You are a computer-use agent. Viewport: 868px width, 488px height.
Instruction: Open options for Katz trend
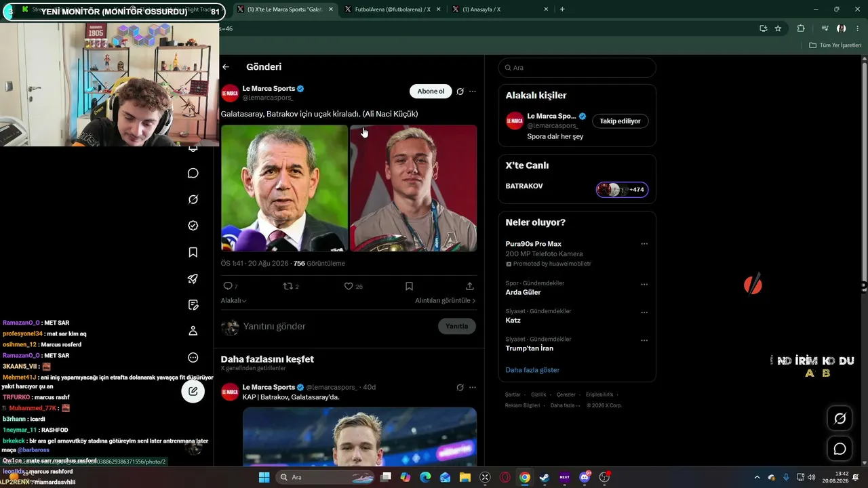644,312
